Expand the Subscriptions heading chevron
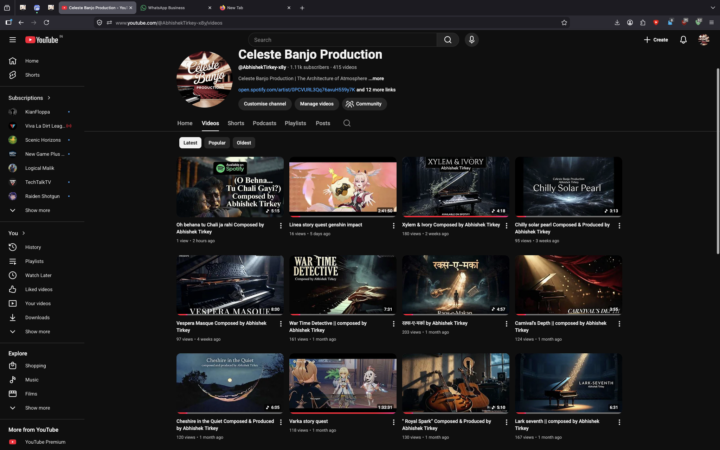720x450 pixels. click(49, 98)
